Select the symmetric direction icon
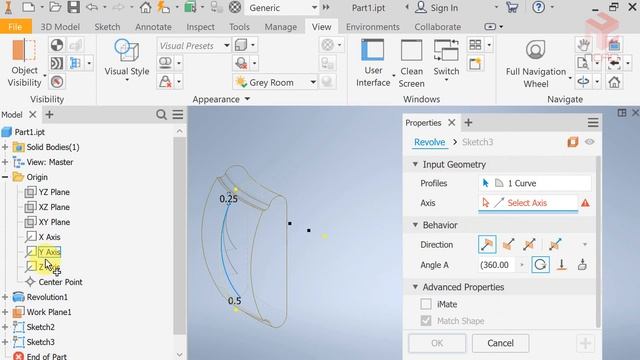Viewport: 640px width, 360px height. (x=529, y=244)
